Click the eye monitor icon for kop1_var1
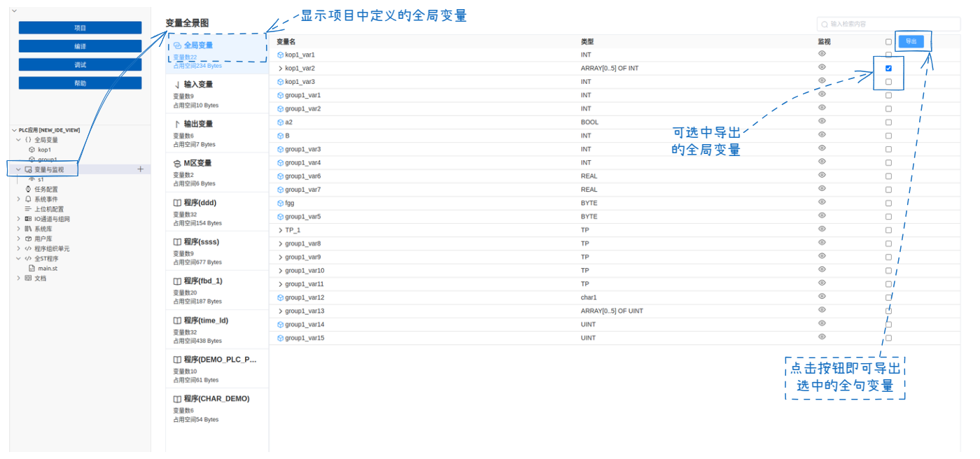980x459 pixels. point(822,54)
